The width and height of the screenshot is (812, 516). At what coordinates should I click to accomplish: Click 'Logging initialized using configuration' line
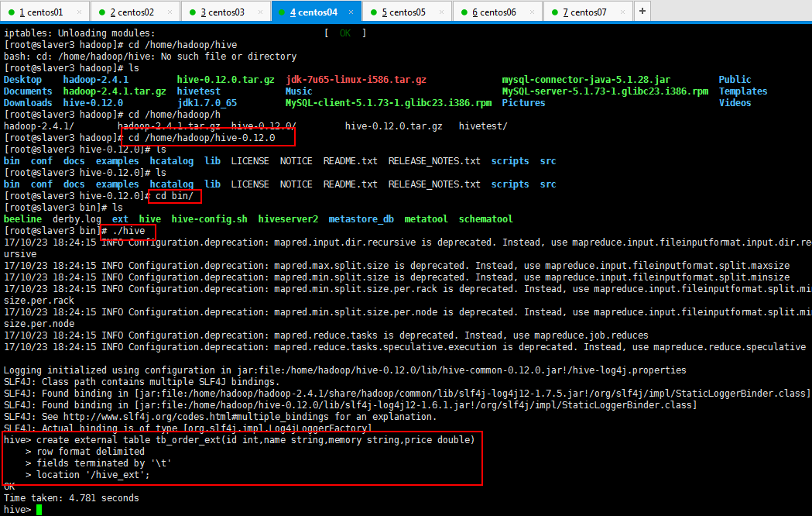[345, 370]
